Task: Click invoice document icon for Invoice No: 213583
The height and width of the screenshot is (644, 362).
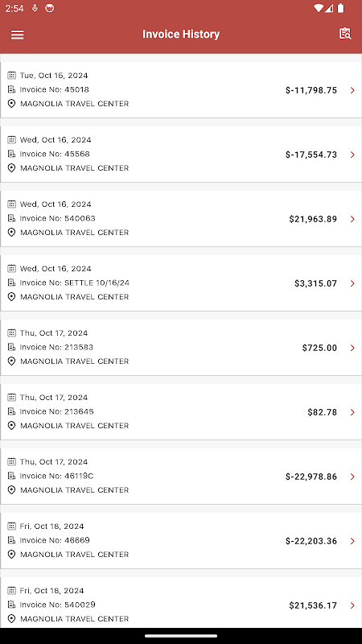Action: point(12,347)
